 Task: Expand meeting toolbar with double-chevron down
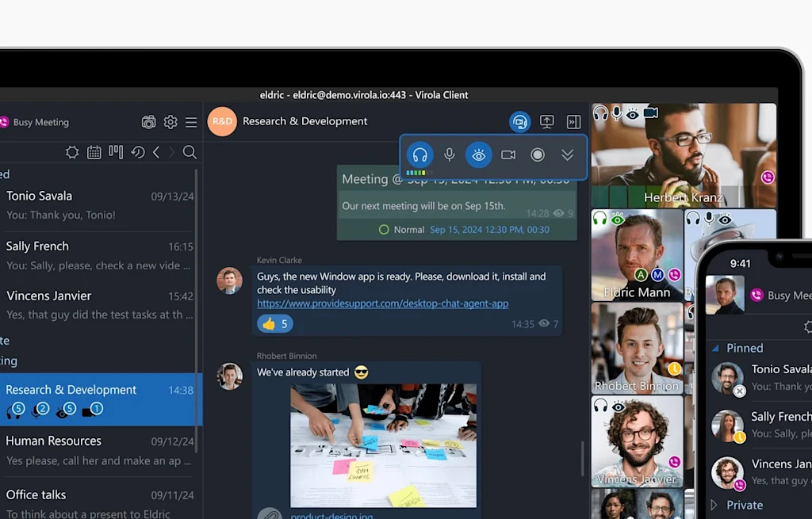tap(568, 155)
